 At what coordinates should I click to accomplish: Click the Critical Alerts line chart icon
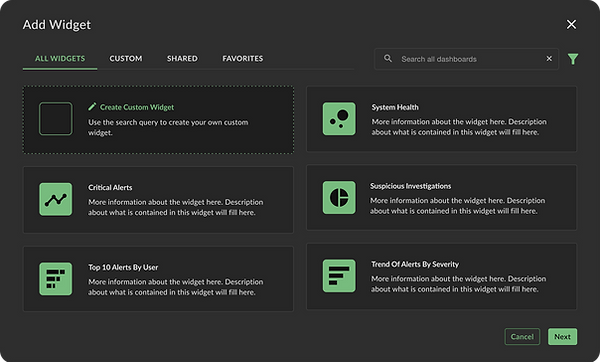click(x=55, y=199)
